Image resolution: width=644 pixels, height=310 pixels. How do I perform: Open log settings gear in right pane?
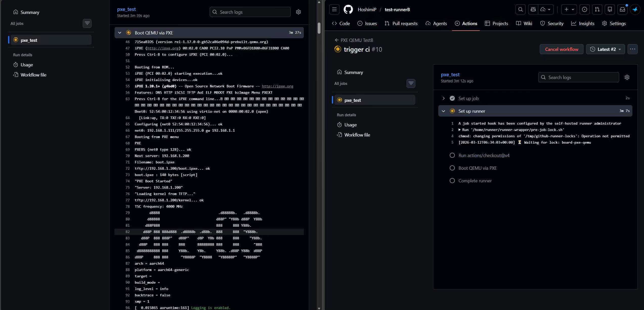point(627,77)
